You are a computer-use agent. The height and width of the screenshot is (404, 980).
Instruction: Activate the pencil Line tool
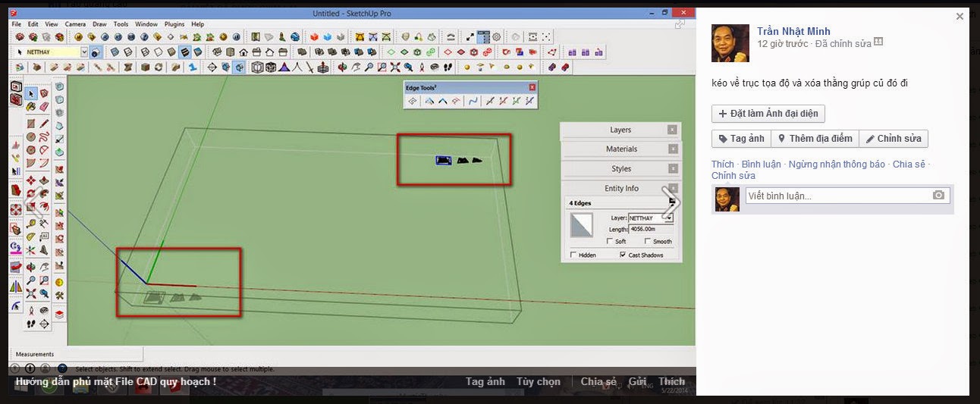(x=44, y=124)
